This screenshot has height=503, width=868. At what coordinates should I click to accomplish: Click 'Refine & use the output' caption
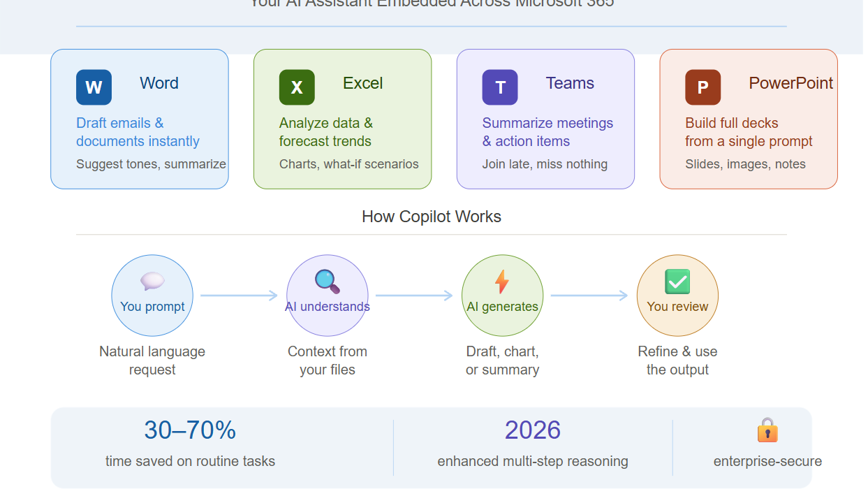coord(677,360)
